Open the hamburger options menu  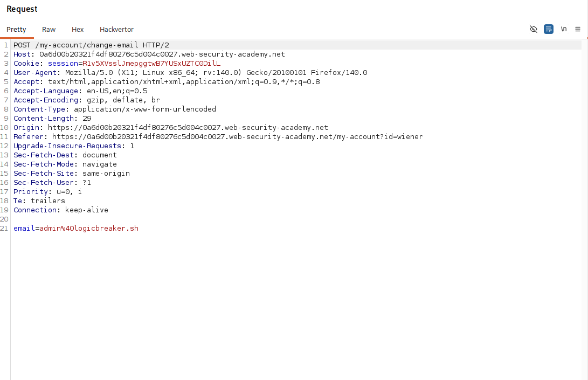(x=578, y=29)
